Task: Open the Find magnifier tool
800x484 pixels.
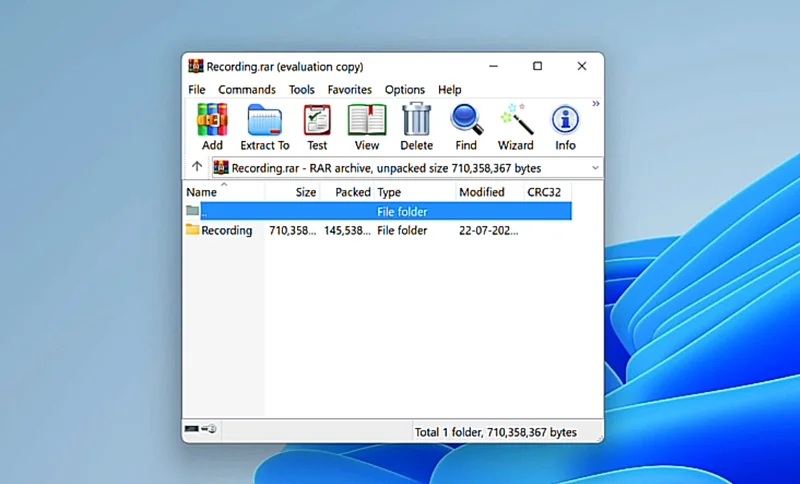Action: click(466, 120)
